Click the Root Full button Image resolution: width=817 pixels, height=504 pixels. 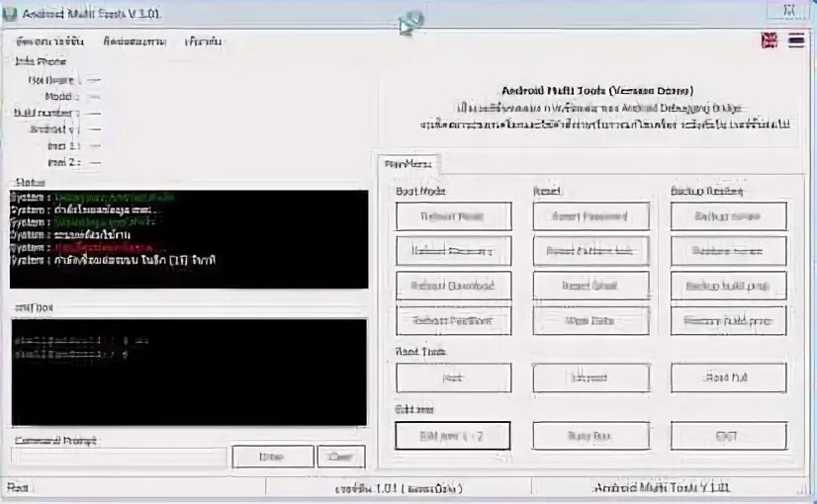[728, 378]
